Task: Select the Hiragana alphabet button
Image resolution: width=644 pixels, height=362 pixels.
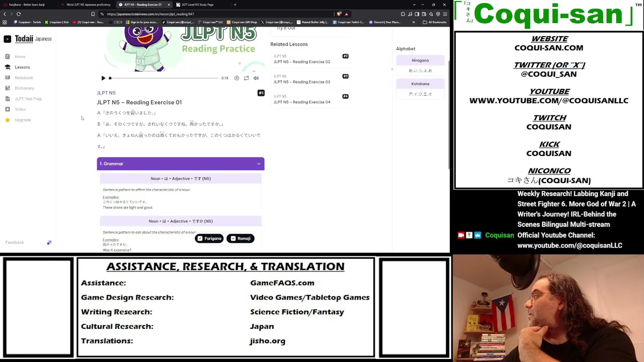Action: [x=420, y=60]
